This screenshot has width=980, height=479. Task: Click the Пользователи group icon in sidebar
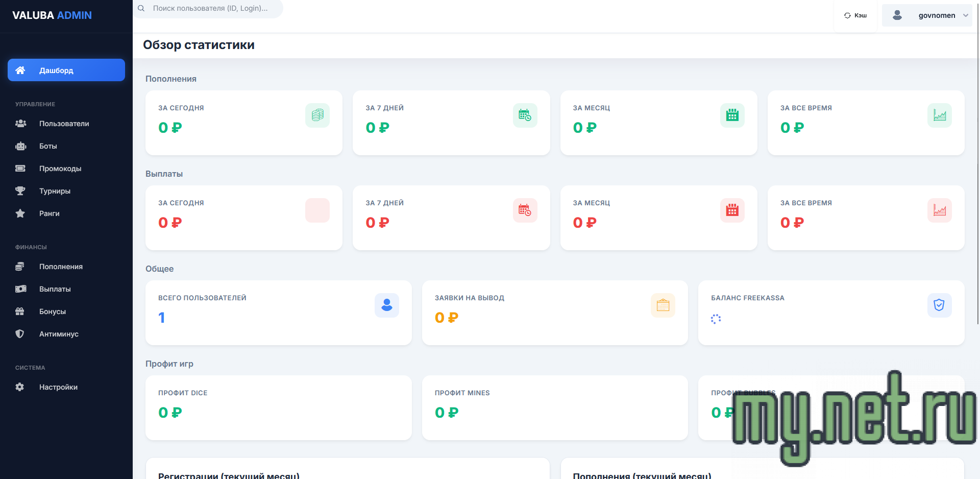20,124
